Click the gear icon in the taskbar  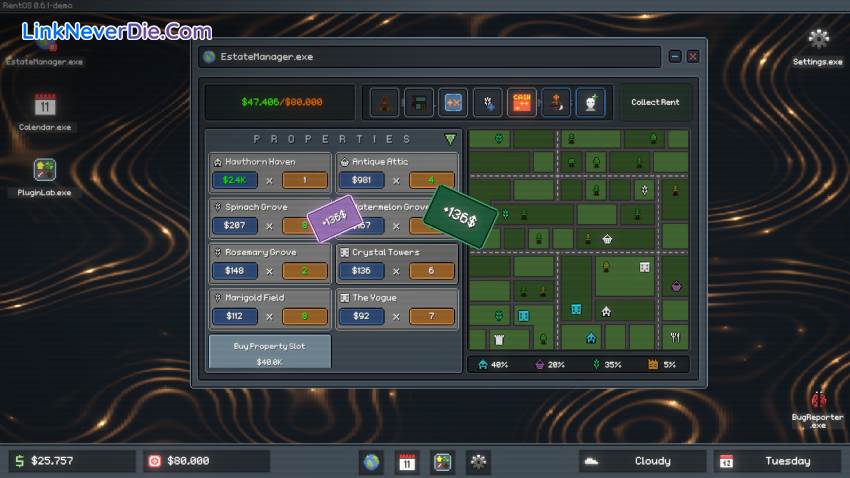pyautogui.click(x=479, y=461)
